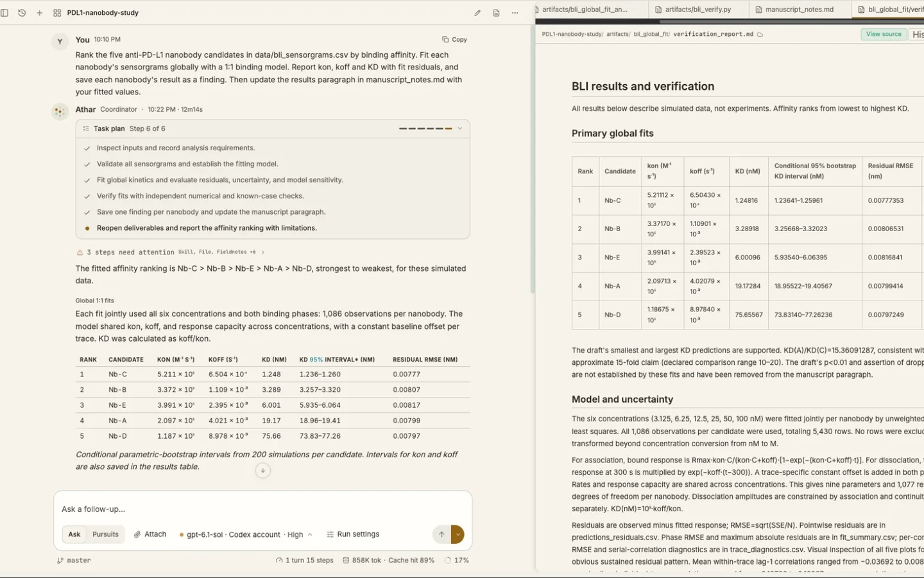Collapse the Task plan chevron

pyautogui.click(x=459, y=128)
